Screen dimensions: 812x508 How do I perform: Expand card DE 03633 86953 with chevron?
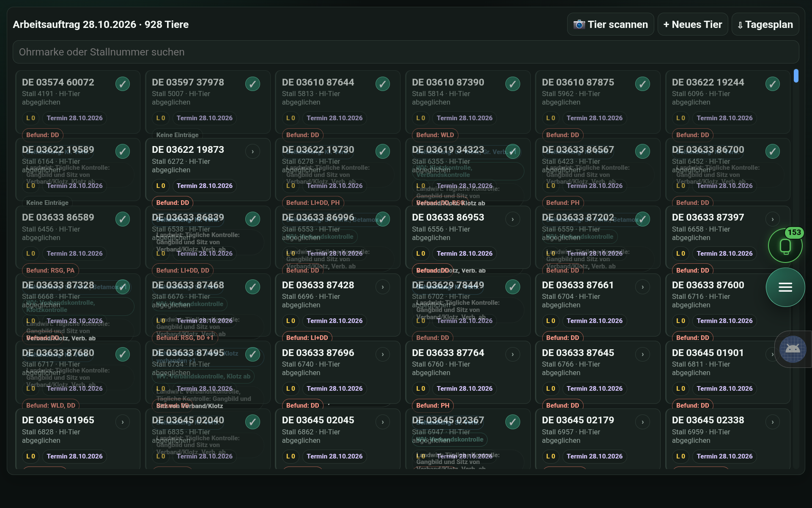click(x=513, y=219)
